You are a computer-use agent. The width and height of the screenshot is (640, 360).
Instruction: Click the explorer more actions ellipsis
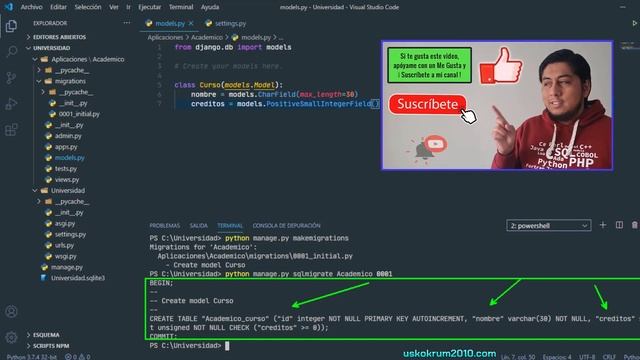coord(127,23)
